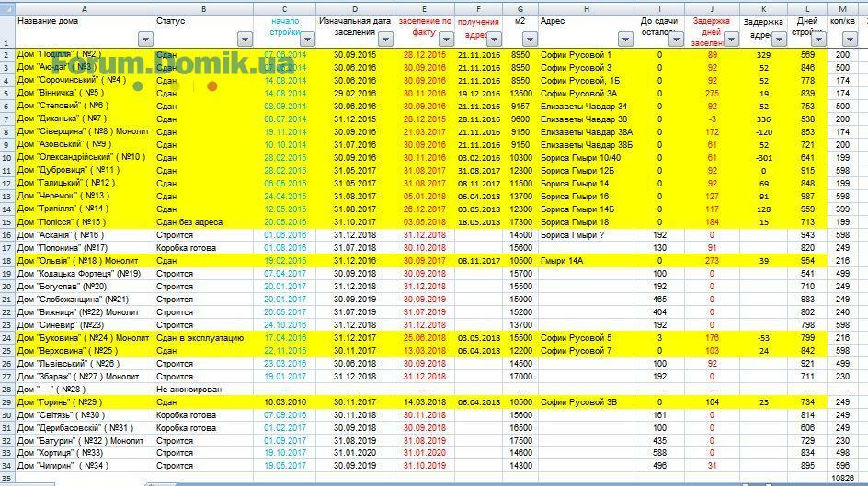The image size is (868, 486).
Task: Select the 465 days remaining cell
Action: [659, 300]
